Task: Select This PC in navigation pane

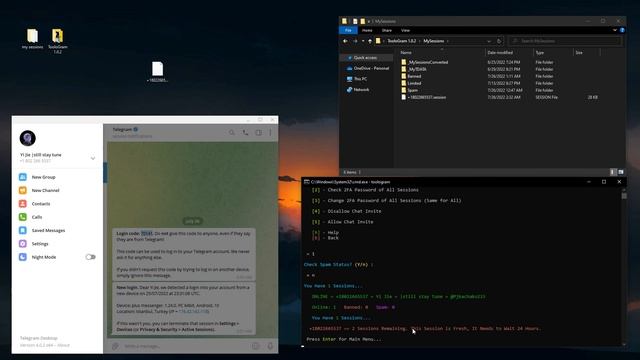Action: [x=357, y=79]
